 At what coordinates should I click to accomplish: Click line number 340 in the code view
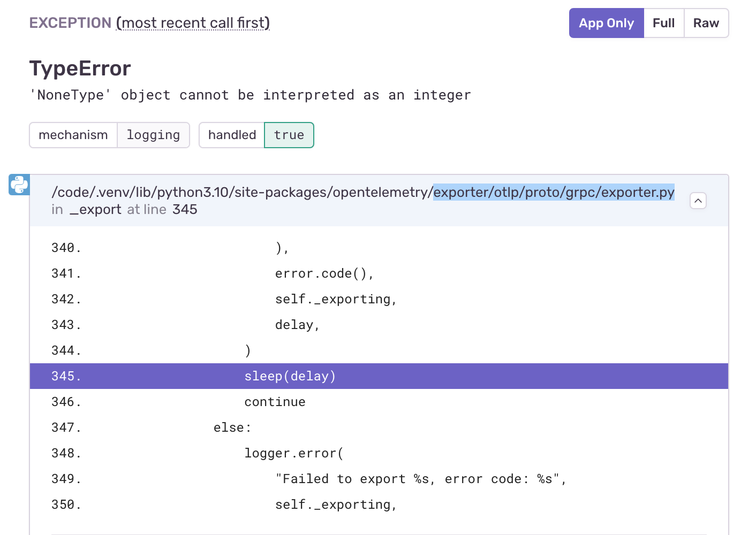(65, 248)
